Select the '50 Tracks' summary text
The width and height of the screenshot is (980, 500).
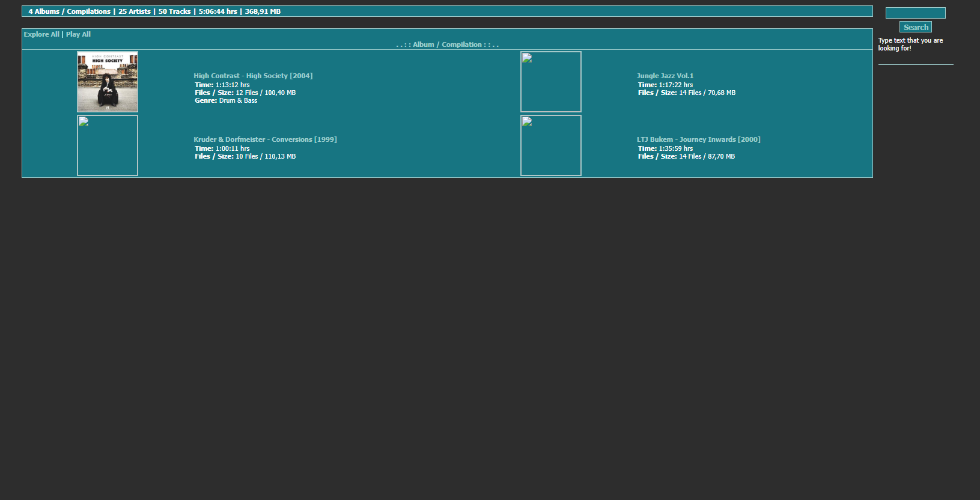click(174, 11)
